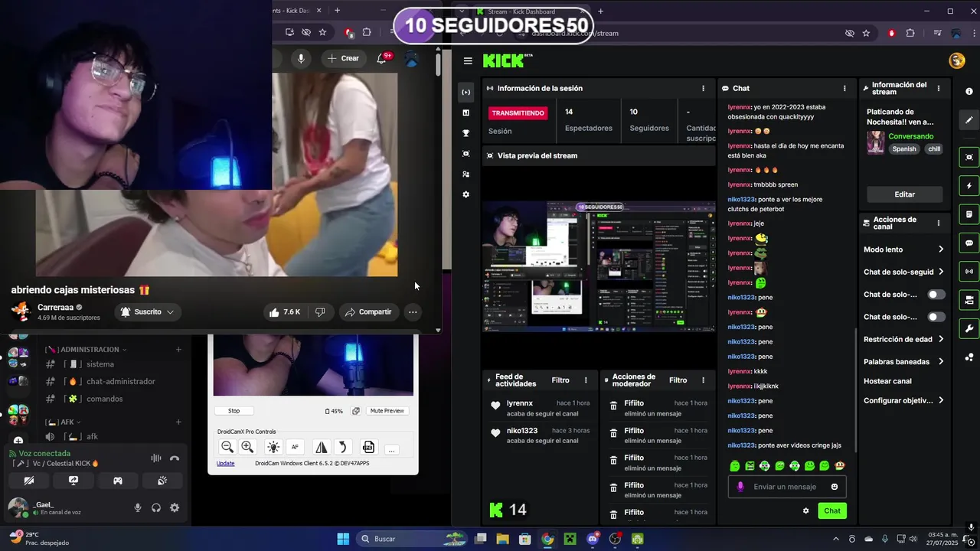Click the microphone icon in chat input
Viewport: 980px width, 551px height.
coord(740,487)
